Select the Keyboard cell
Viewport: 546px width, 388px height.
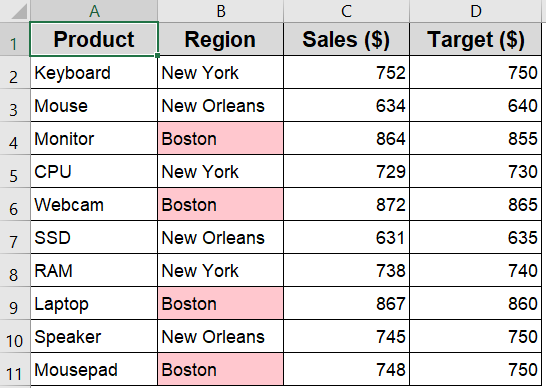click(x=94, y=72)
